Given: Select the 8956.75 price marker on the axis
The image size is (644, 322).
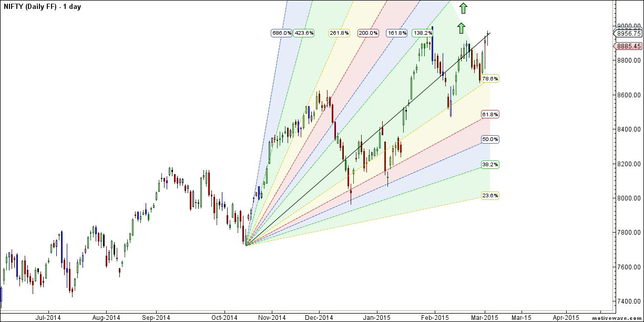Looking at the screenshot, I should tap(628, 33).
